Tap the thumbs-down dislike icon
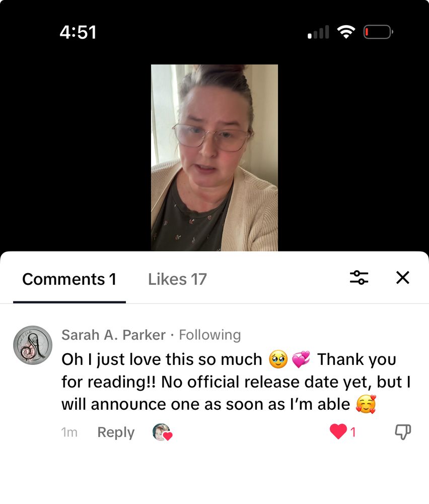 point(403,432)
